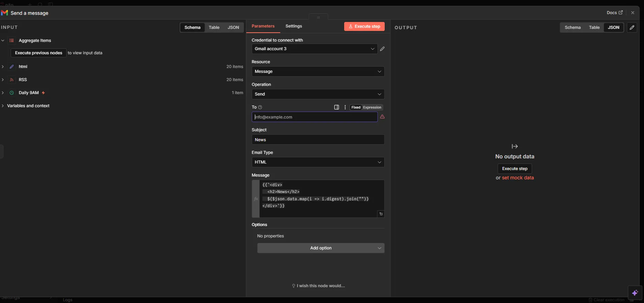Open the To field focus panel icon

(x=337, y=107)
